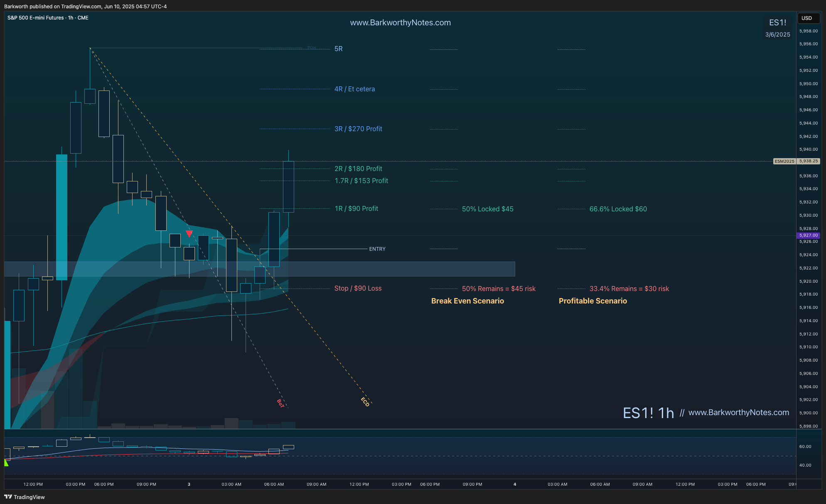Viewport: 826px width, 504px height.
Task: Click the 3/6/2025 date label
Action: point(777,35)
